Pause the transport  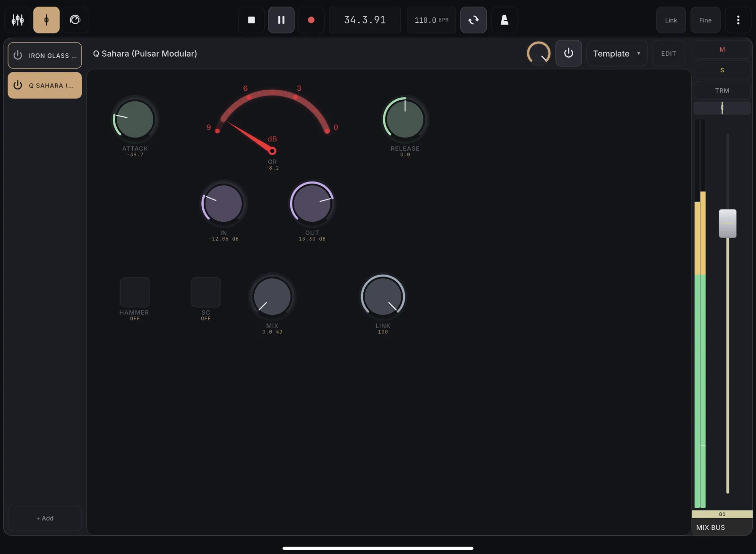click(281, 20)
